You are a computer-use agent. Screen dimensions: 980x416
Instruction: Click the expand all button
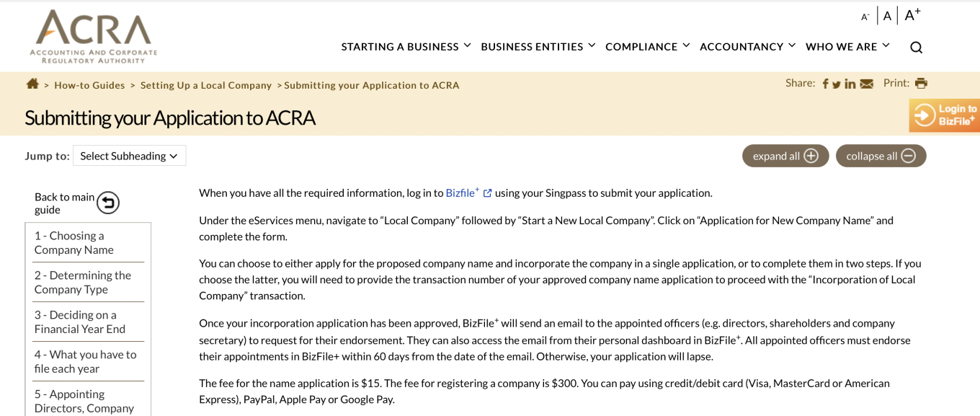tap(785, 156)
